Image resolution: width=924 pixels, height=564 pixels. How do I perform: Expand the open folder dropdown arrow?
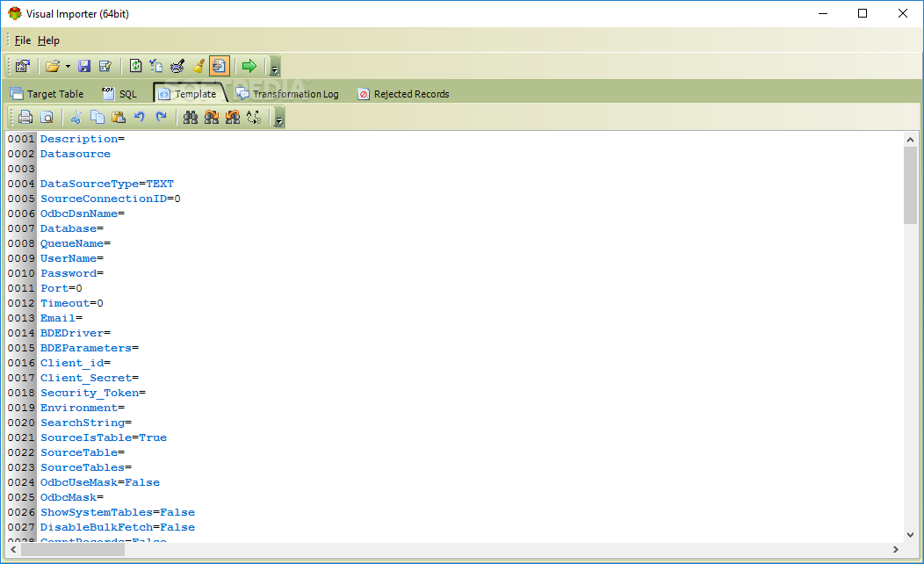pos(68,66)
